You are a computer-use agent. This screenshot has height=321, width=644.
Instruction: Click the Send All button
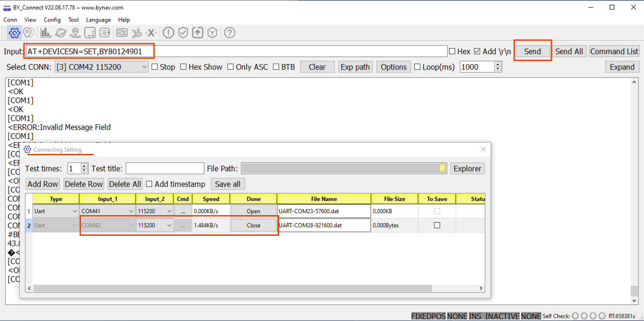click(x=569, y=51)
